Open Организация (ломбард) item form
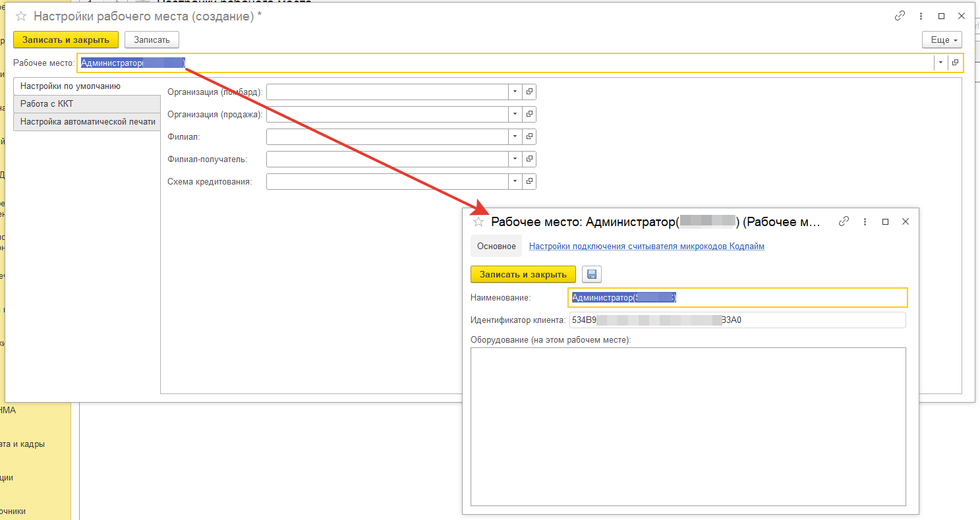This screenshot has width=980, height=520. tap(529, 92)
